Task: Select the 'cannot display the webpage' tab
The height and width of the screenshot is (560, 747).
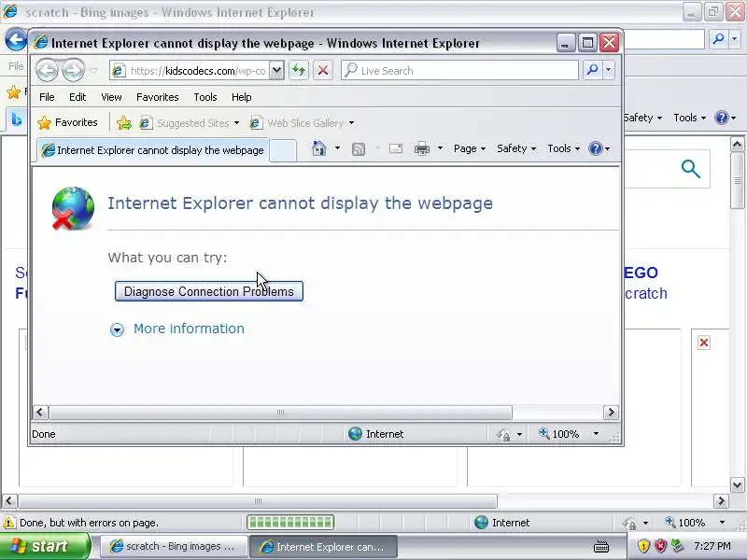Action: point(153,150)
